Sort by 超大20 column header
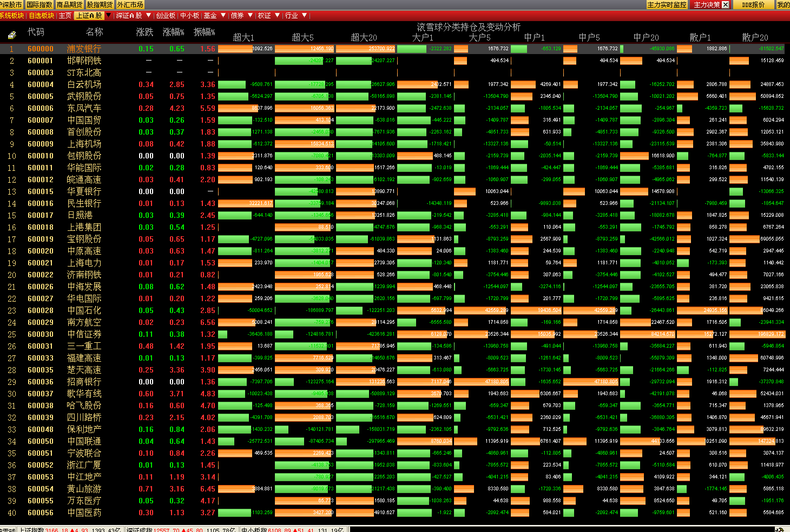790x532 pixels. tap(364, 37)
